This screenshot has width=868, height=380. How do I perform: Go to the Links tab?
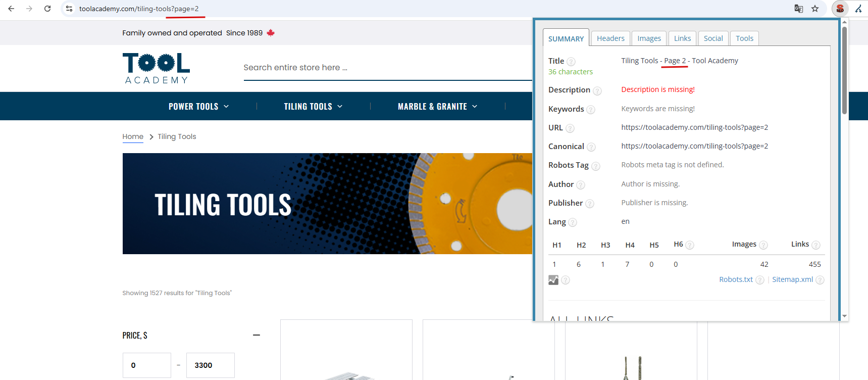(682, 38)
